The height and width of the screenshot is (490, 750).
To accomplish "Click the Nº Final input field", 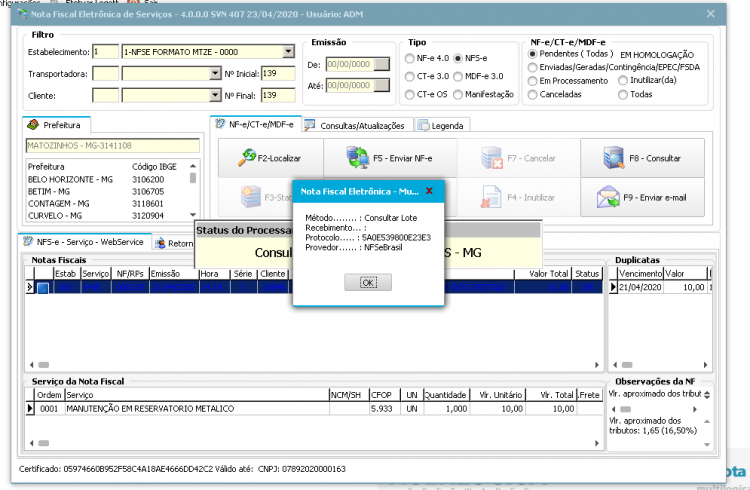I will click(x=278, y=95).
